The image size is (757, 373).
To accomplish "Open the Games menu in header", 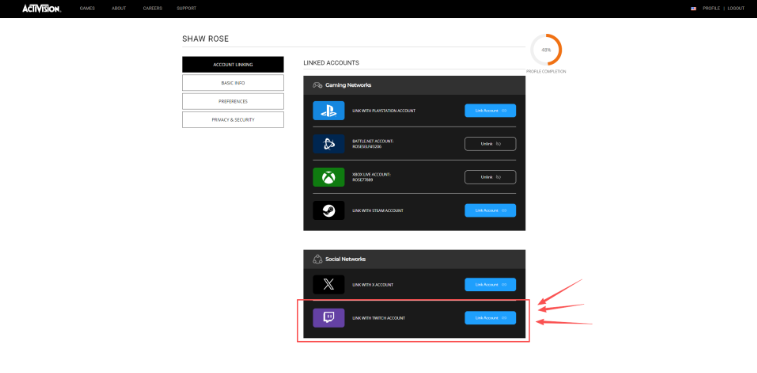I will pyautogui.click(x=87, y=8).
